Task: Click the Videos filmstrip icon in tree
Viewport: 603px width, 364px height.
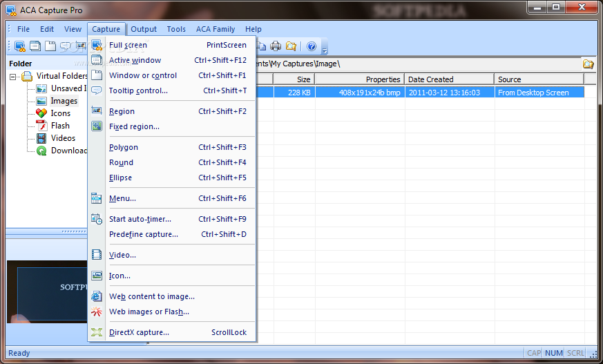Action: coord(41,138)
